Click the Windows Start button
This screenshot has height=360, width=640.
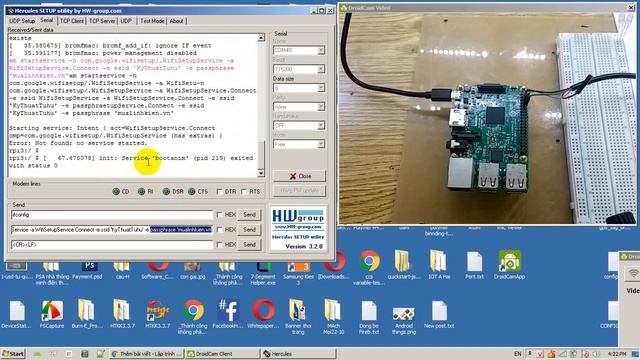(13, 353)
